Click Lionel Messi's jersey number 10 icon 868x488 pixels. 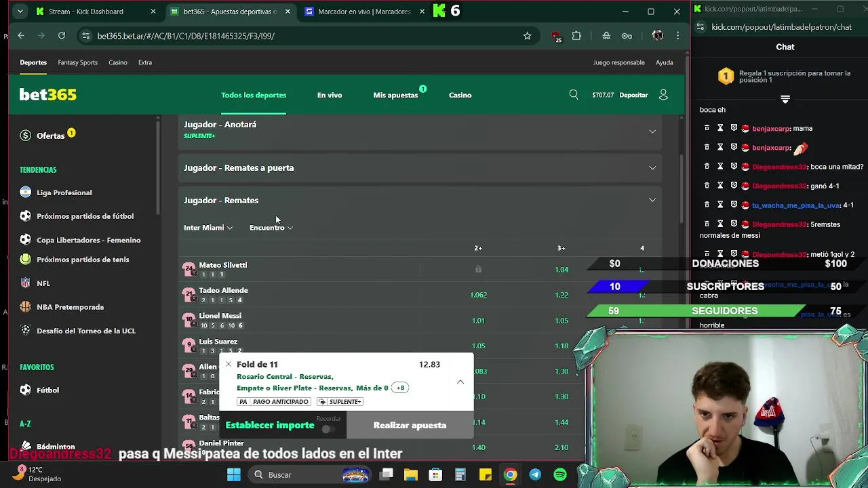pos(189,321)
